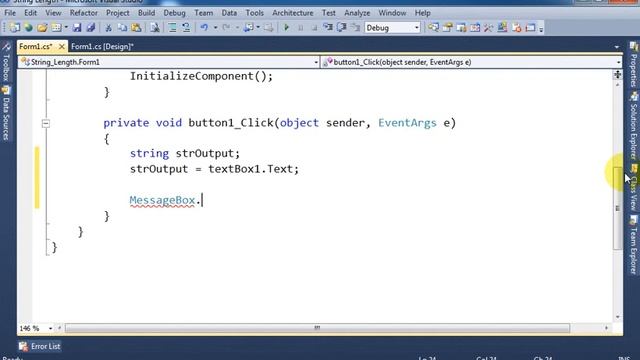Collapse the button1_Click method outline
Image resolution: width=640 pixels, height=360 pixels.
[x=46, y=123]
